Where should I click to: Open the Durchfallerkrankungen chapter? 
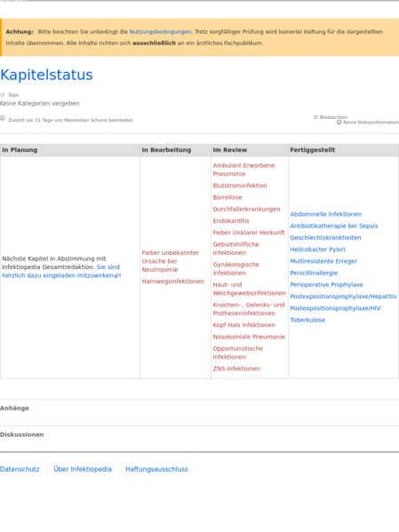[246, 209]
